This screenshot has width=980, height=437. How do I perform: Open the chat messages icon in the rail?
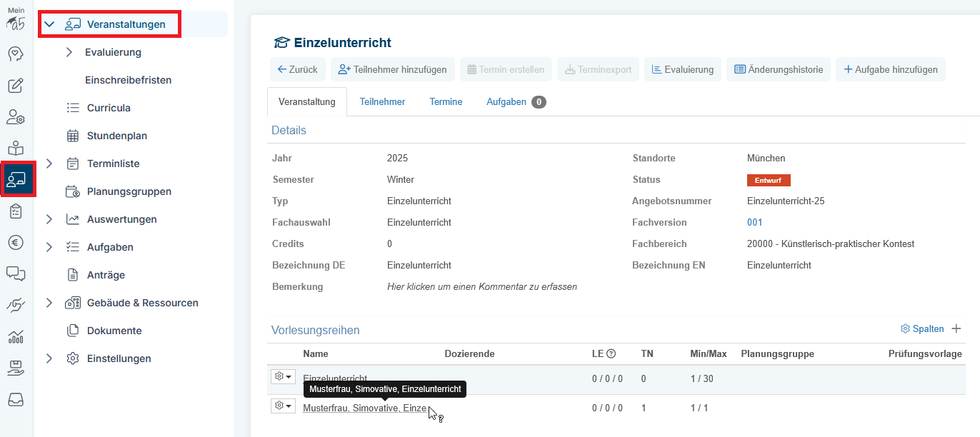coord(16,273)
